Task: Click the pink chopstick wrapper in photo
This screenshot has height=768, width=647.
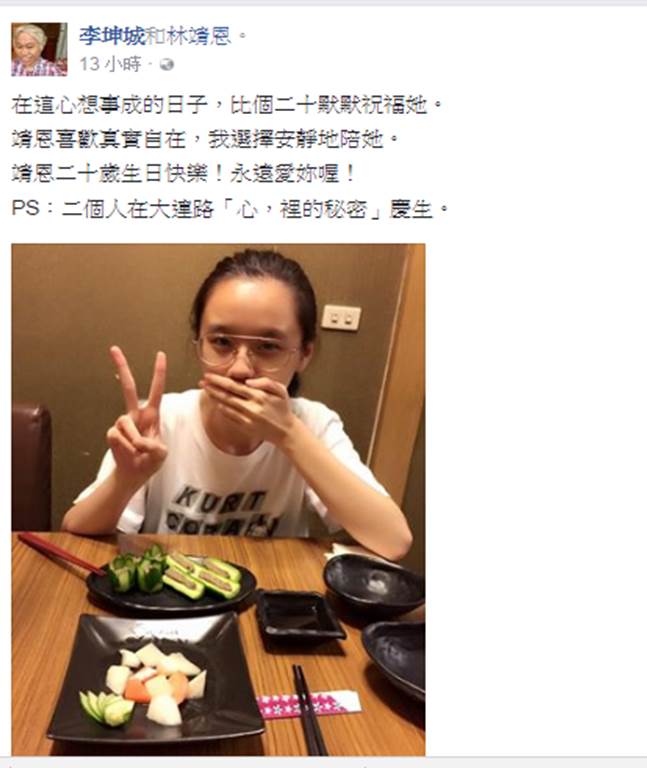Action: [309, 704]
